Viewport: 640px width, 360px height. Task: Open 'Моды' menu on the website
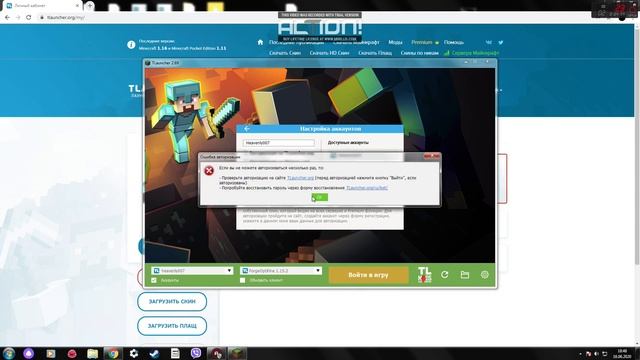coord(395,42)
